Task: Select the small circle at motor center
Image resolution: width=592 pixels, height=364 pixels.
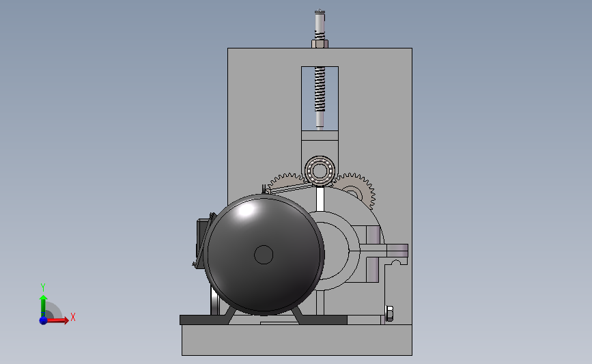Action: point(264,255)
